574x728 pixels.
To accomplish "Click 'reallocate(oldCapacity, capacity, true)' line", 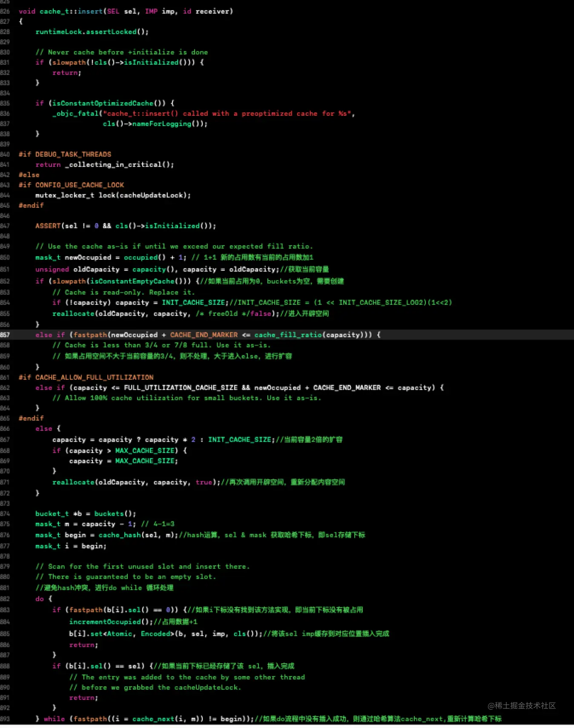I will click(x=199, y=482).
